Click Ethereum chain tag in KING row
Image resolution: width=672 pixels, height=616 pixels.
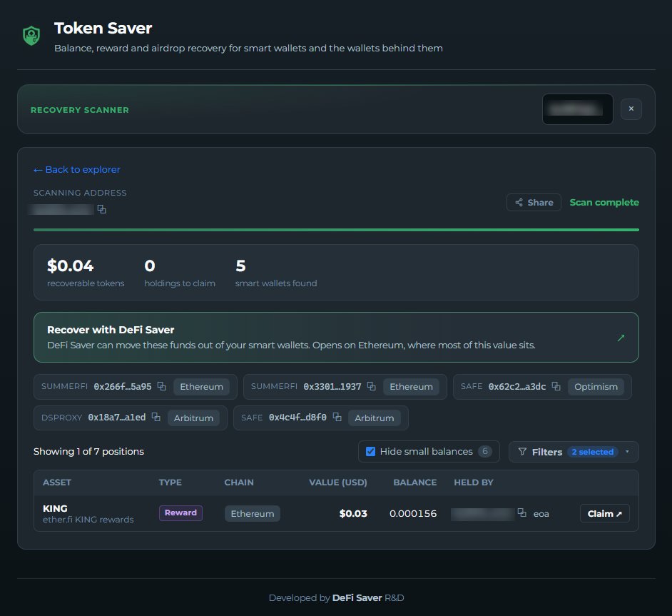click(x=253, y=513)
